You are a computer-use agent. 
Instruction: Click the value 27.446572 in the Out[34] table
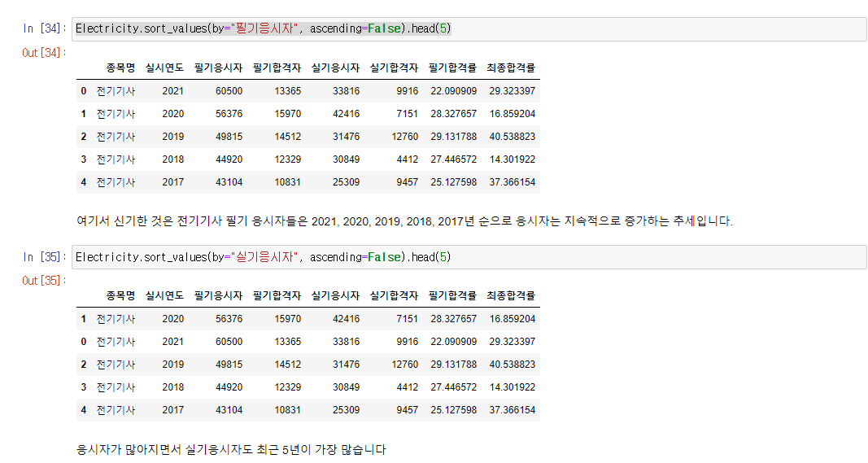453,159
